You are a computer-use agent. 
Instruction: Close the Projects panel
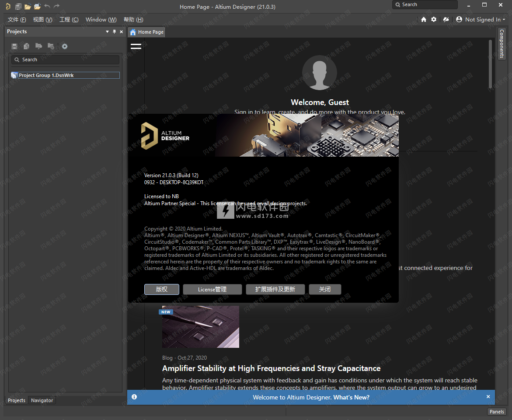click(x=121, y=31)
